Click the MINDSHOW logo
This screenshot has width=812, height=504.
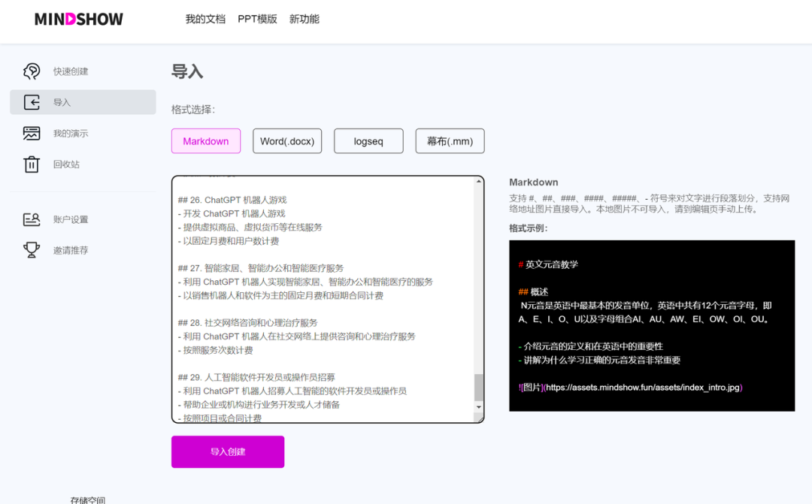(x=78, y=20)
